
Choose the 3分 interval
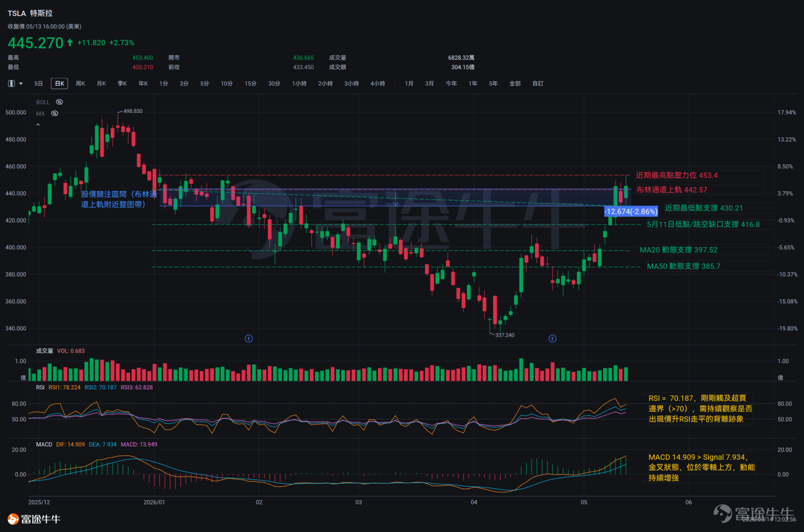(184, 83)
